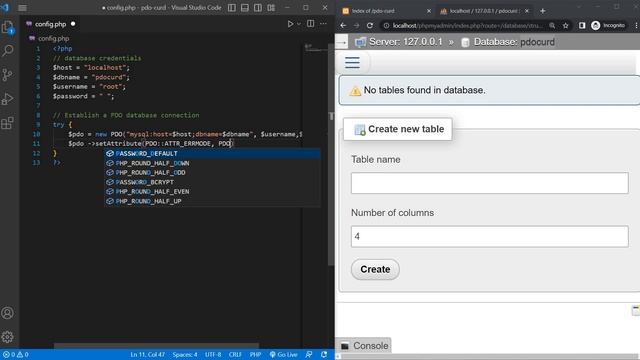Open a new browser tab
640x360 pixels.
coord(542,11)
